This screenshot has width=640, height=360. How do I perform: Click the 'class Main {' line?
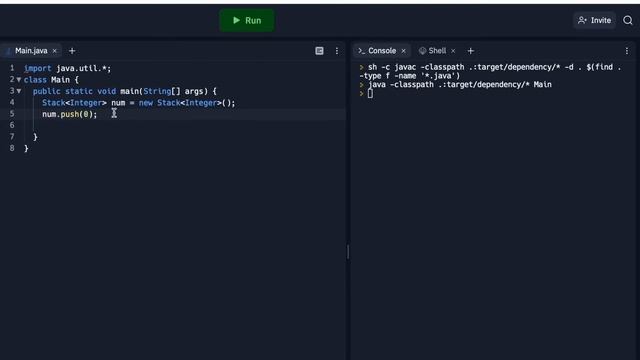(51, 80)
